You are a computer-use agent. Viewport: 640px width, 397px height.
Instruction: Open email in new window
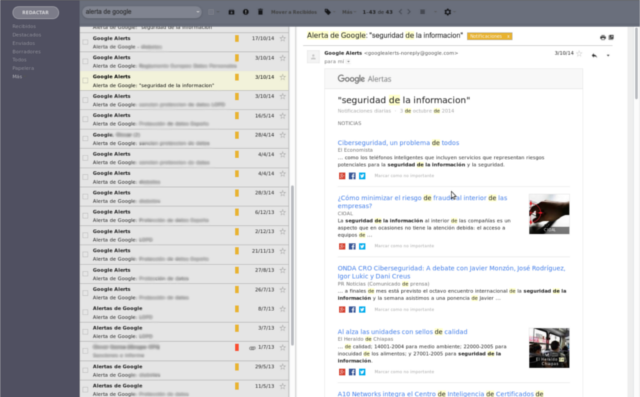[611, 38]
